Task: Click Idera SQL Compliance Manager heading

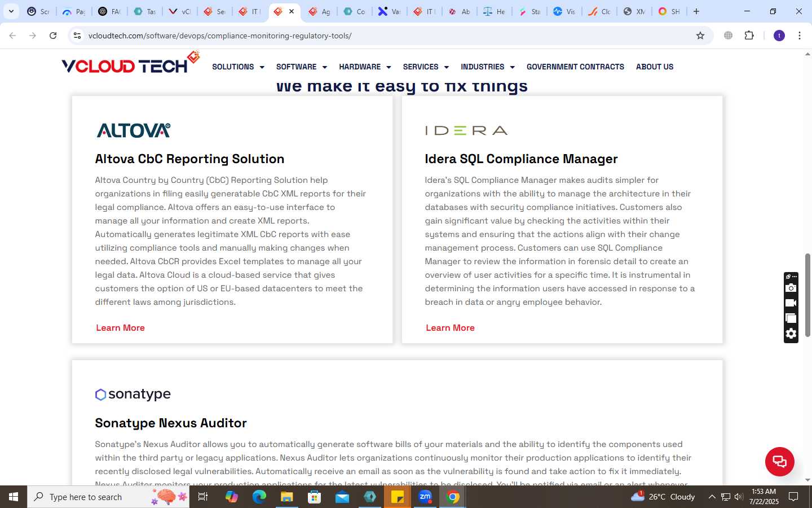Action: click(x=521, y=159)
